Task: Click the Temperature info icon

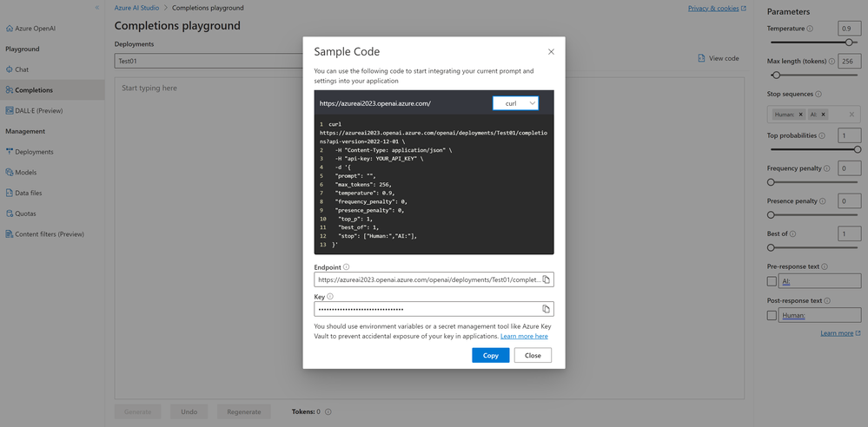Action: click(x=811, y=29)
